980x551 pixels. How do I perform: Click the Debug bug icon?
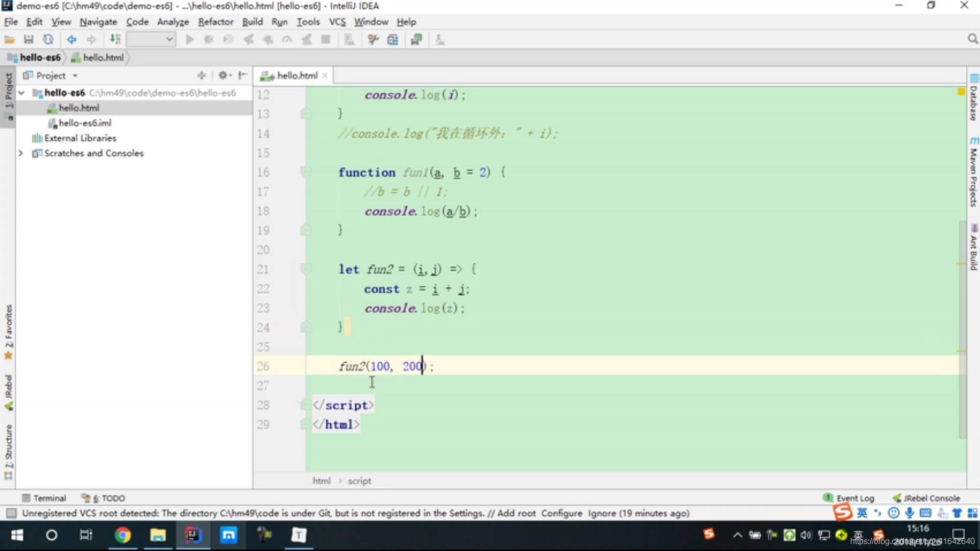pyautogui.click(x=209, y=40)
